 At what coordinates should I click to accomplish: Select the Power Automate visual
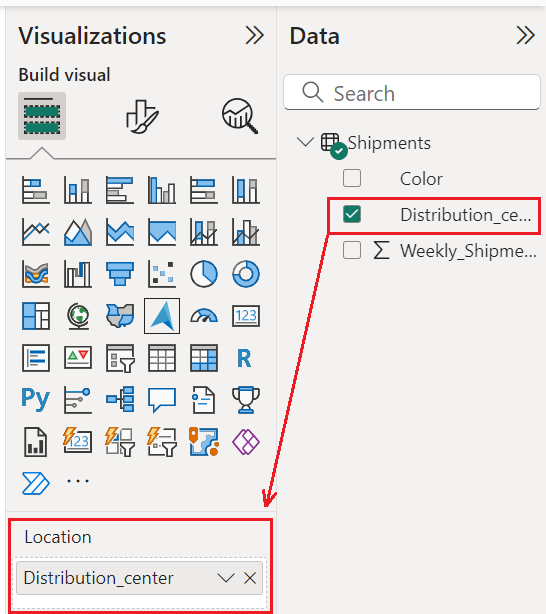coord(36,483)
